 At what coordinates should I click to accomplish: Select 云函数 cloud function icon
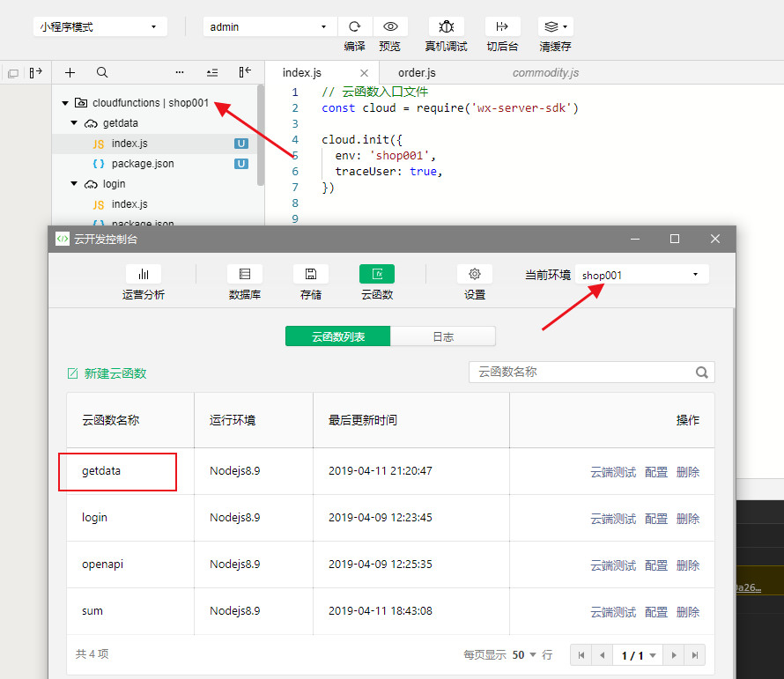coord(377,274)
